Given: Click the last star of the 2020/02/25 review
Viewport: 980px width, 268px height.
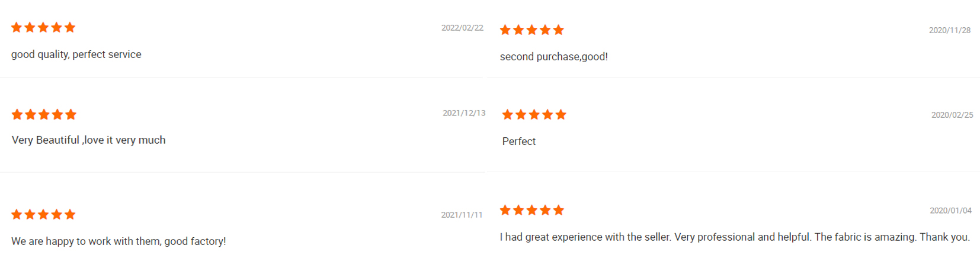Looking at the screenshot, I should (x=561, y=114).
